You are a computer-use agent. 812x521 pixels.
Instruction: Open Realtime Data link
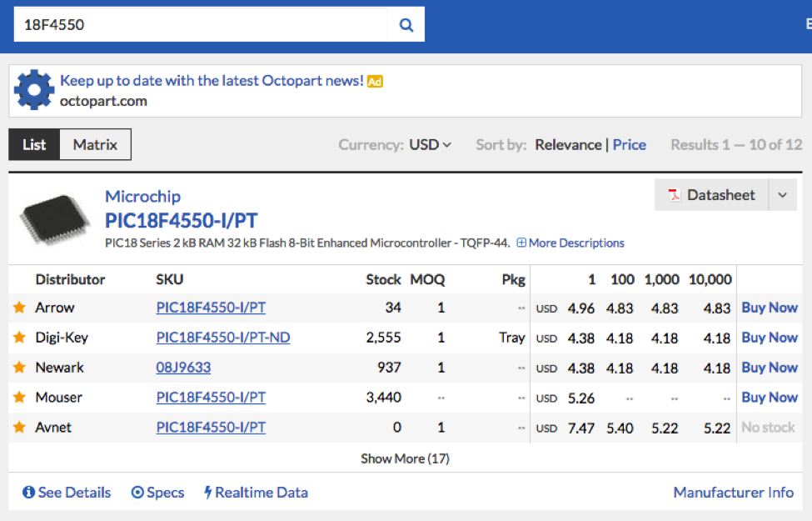click(x=262, y=492)
